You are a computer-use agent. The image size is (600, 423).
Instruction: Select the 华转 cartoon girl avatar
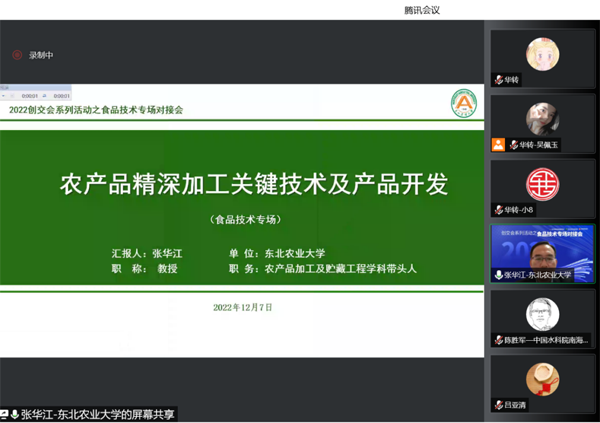pyautogui.click(x=542, y=54)
